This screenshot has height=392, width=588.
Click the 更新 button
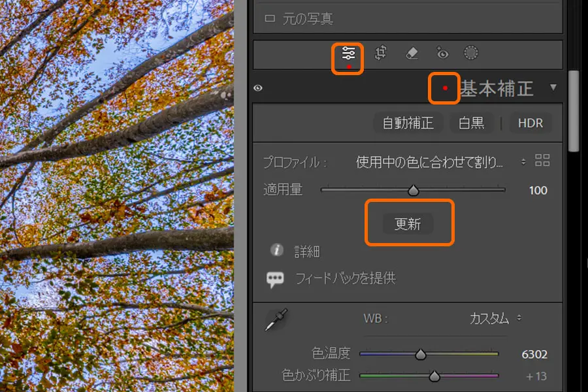(x=408, y=224)
